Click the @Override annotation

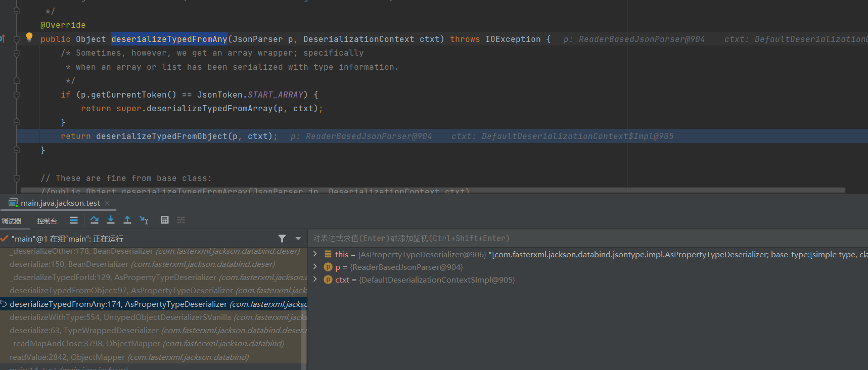click(63, 25)
